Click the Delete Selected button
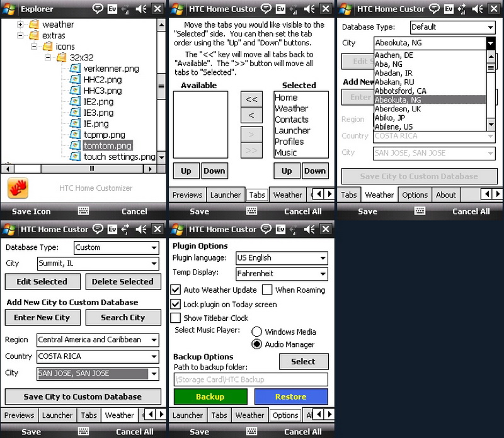 pyautogui.click(x=123, y=282)
